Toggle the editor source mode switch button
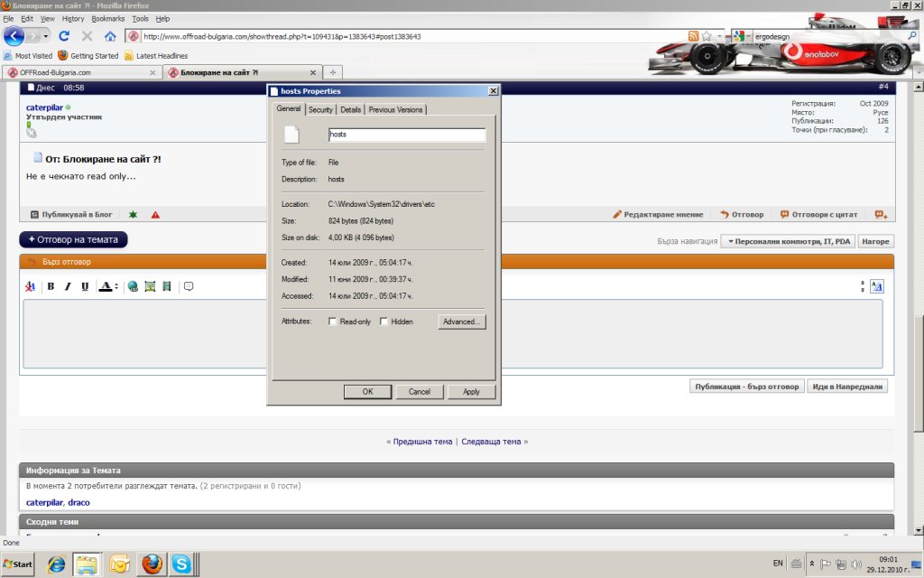 (x=877, y=286)
